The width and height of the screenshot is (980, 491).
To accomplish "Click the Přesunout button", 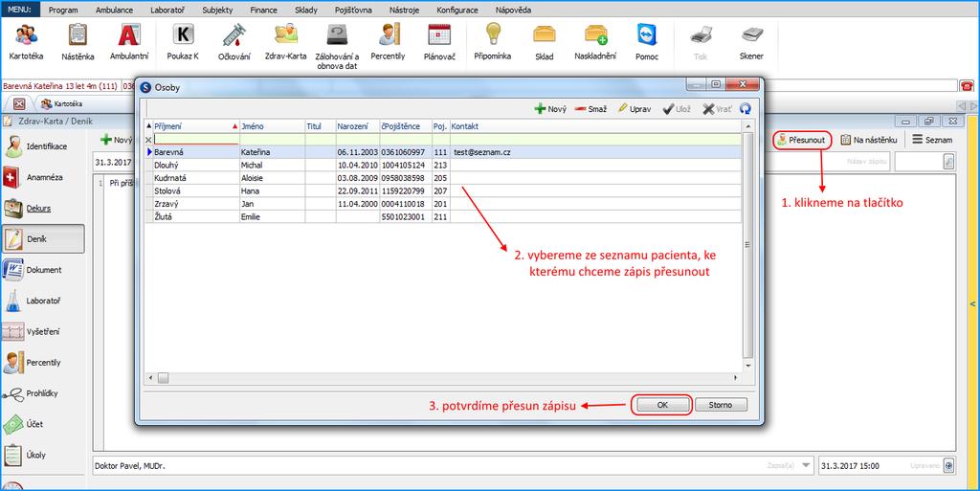I will (x=801, y=140).
